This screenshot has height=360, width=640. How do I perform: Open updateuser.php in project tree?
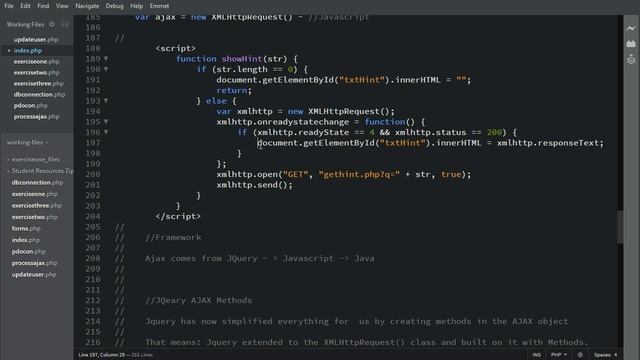coord(34,275)
